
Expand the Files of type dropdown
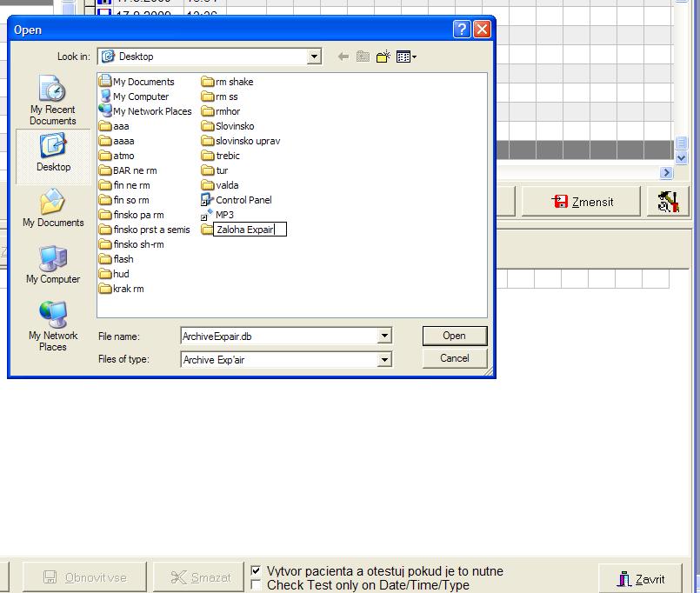tap(384, 359)
